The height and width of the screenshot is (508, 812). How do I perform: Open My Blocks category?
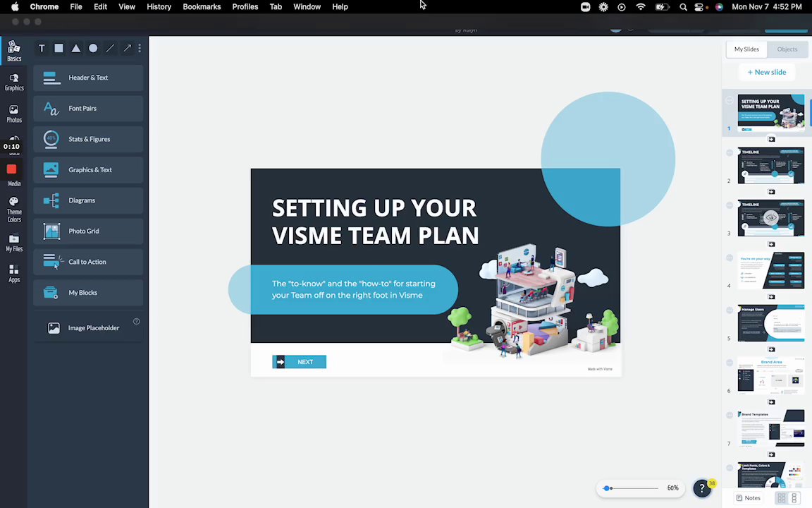(88, 292)
